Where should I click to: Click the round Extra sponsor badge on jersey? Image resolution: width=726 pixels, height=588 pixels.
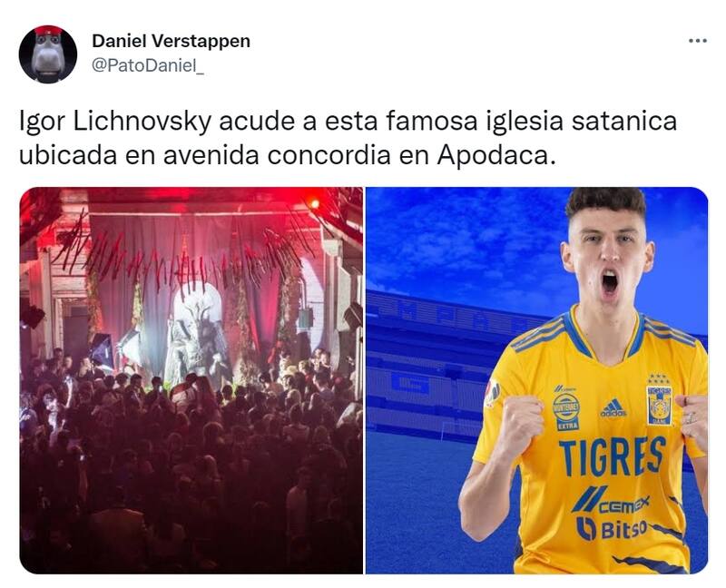pos(565,408)
